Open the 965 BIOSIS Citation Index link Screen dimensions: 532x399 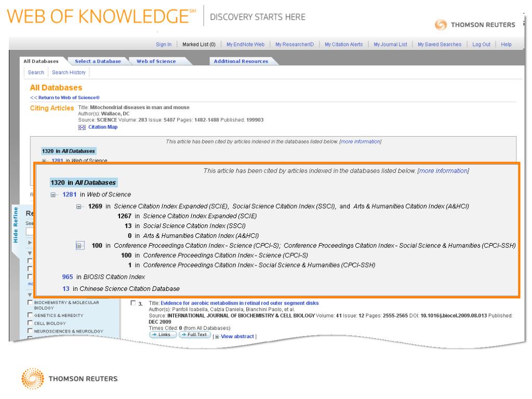[68, 277]
